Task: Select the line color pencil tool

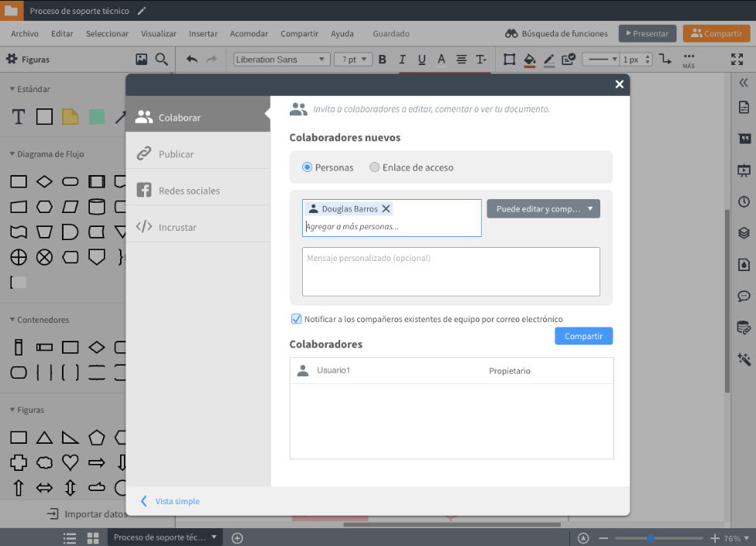Action: click(x=549, y=59)
